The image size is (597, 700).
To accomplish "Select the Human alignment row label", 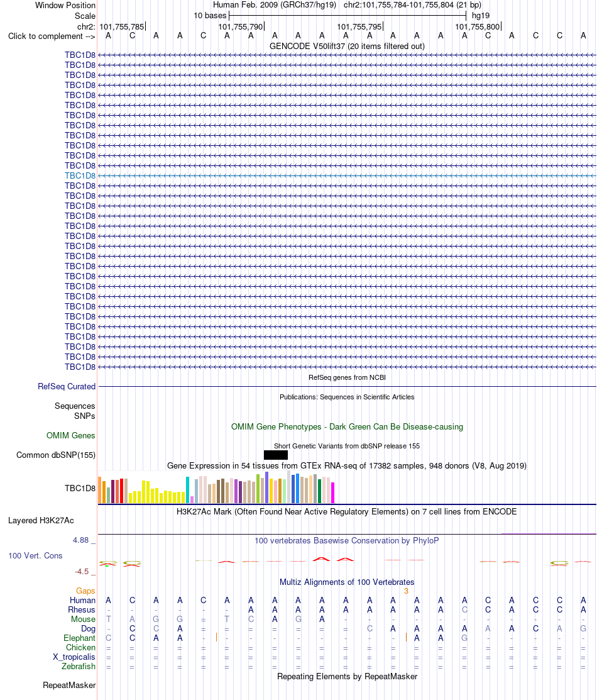I will (x=82, y=600).
